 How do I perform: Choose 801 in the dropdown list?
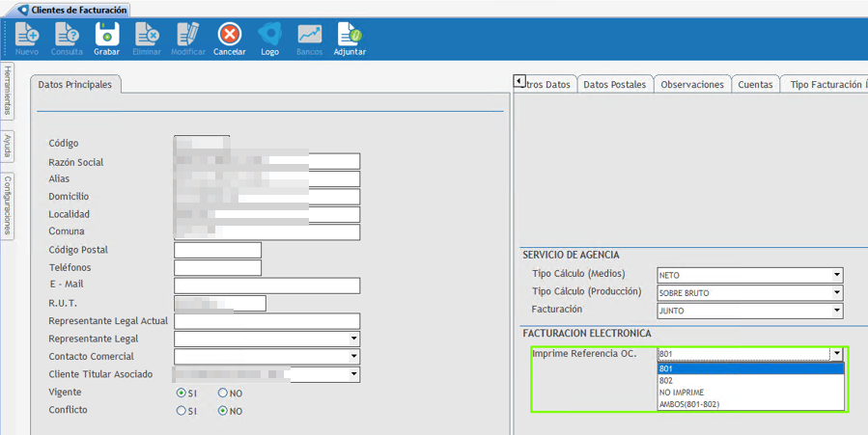[x=750, y=368]
